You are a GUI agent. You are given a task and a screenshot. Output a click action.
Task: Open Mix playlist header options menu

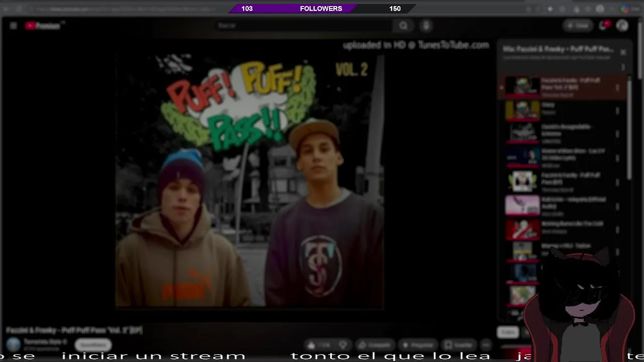point(623,66)
